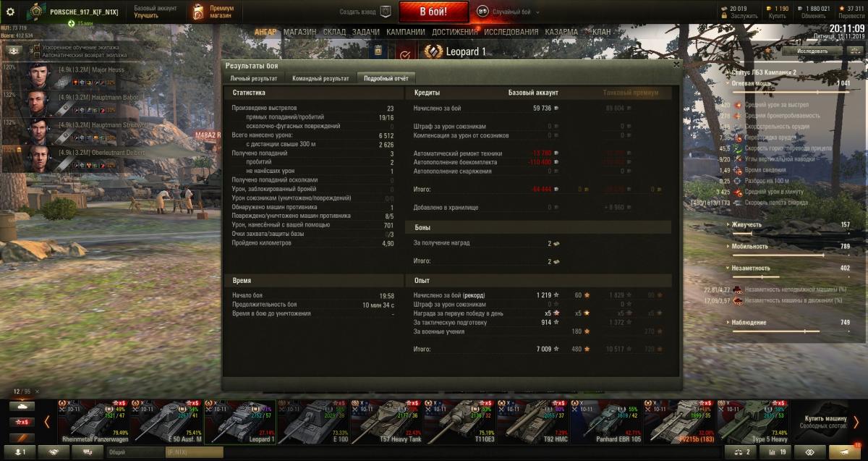Open the chat channels icon
Image resolution: width=868 pixels, height=461 pixels.
point(88,452)
